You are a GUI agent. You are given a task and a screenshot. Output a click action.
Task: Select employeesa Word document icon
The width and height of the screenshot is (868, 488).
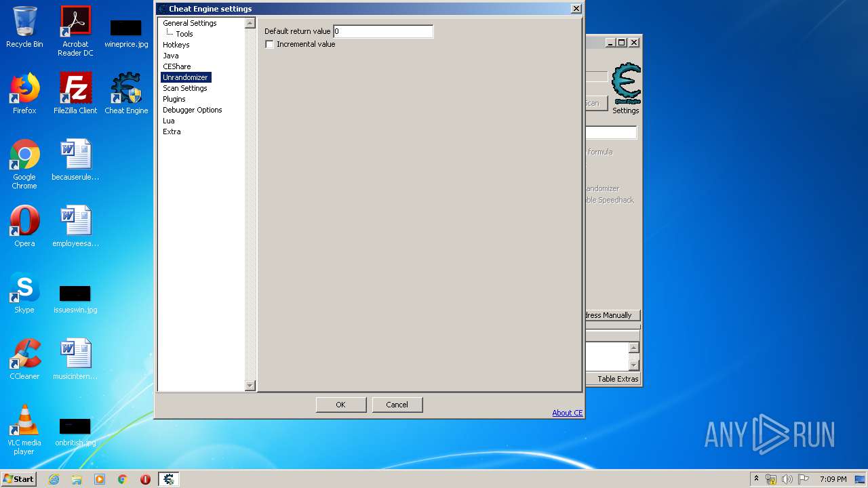(75, 226)
